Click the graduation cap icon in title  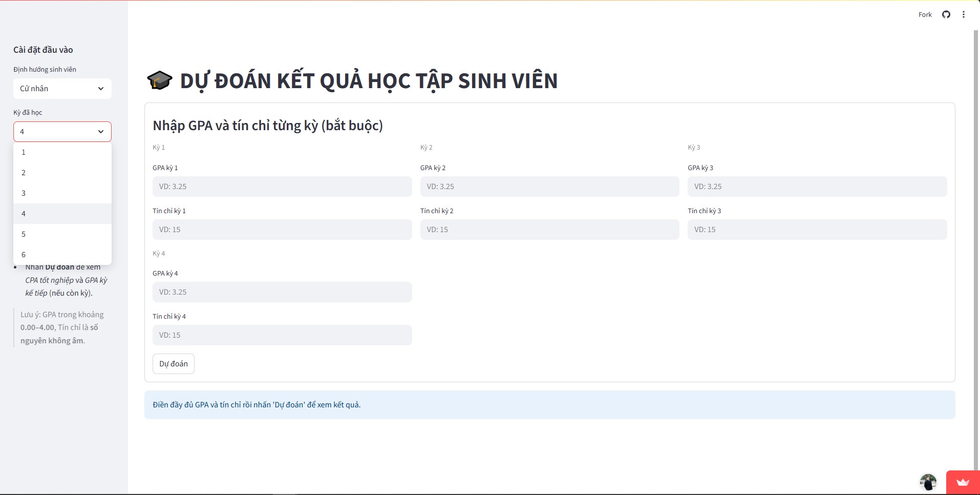coord(160,80)
